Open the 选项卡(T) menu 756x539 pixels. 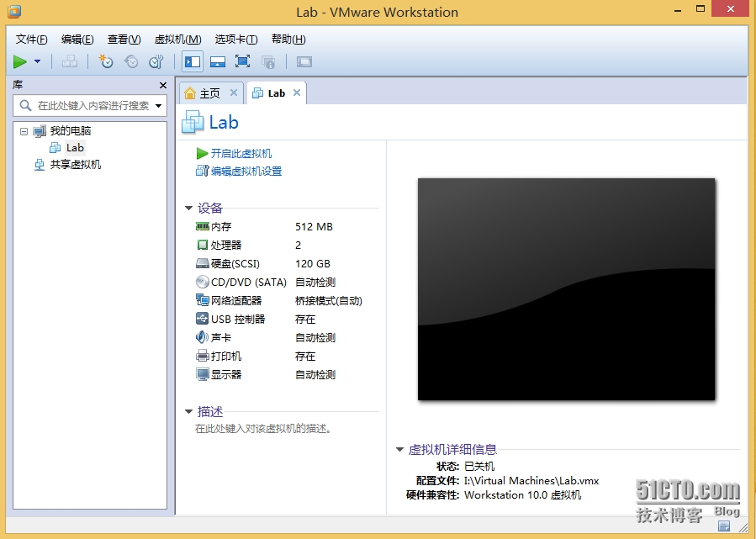[x=236, y=39]
